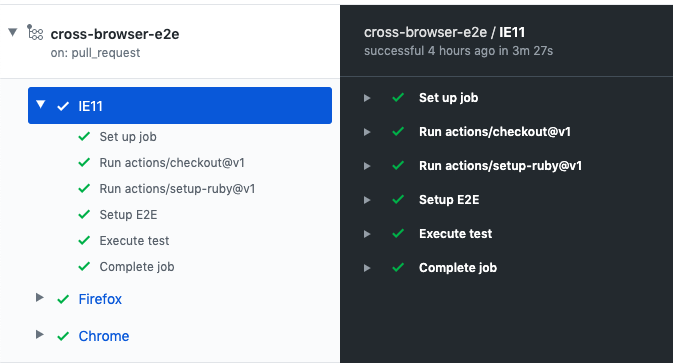This screenshot has height=363, width=673.
Task: Expand Set up job log in dark panel
Action: [x=367, y=98]
